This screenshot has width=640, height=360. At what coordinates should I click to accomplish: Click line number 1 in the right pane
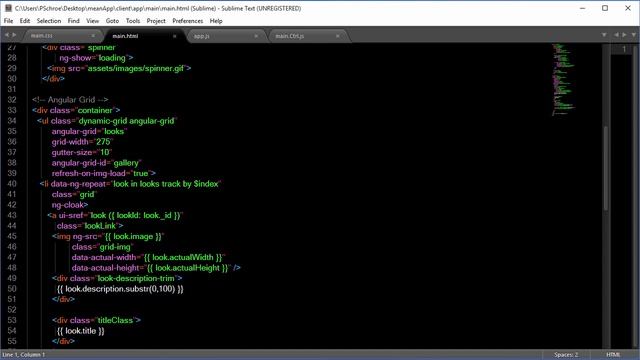point(624,49)
